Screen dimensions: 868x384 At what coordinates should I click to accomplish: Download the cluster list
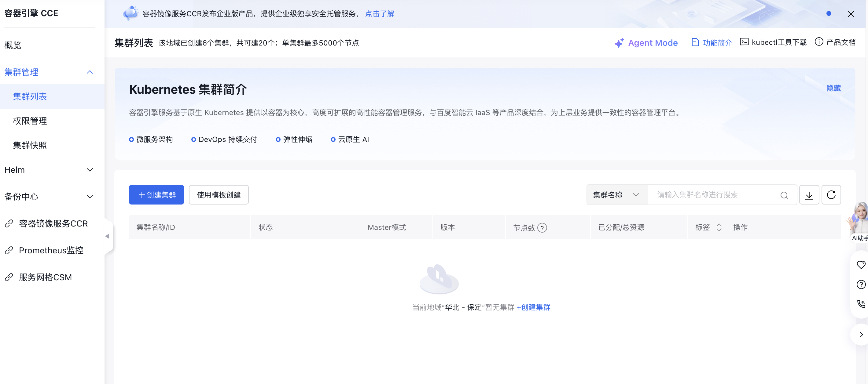809,195
